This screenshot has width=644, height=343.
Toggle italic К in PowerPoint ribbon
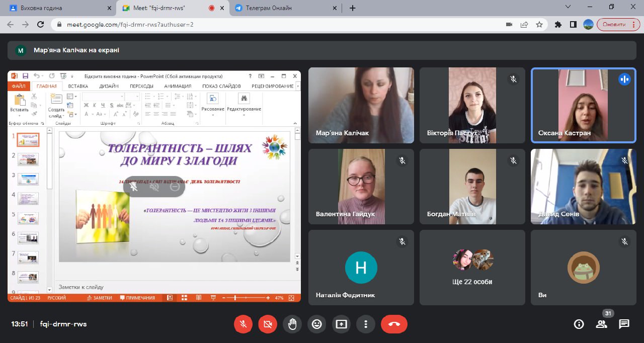point(95,105)
